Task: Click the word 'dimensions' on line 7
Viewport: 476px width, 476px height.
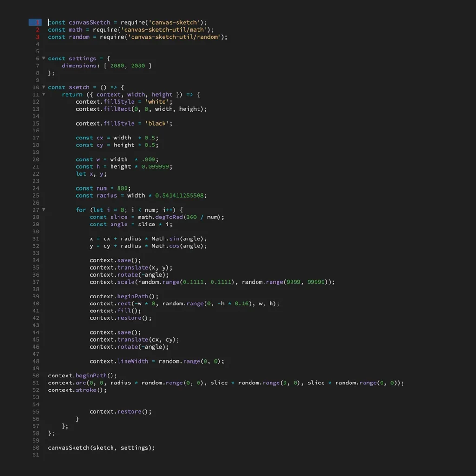Action: click(79, 66)
